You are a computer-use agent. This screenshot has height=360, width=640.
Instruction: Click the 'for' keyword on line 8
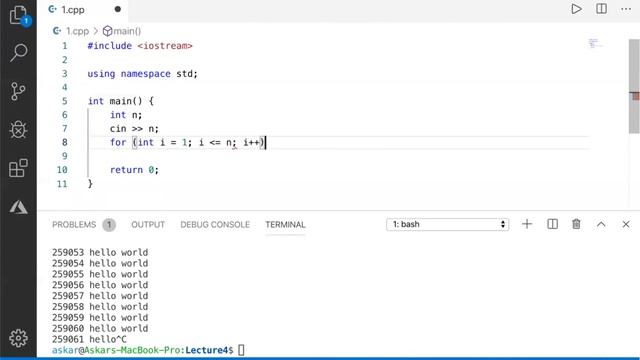[x=118, y=142]
